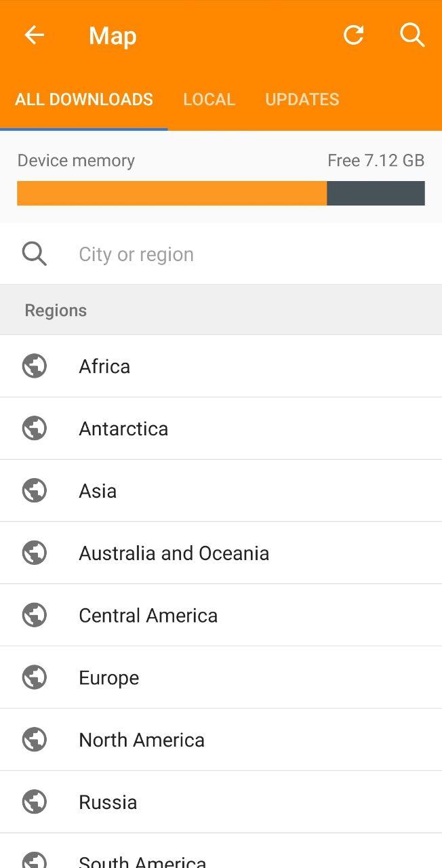Switch to the LOCAL tab
The width and height of the screenshot is (442, 868).
click(x=209, y=100)
